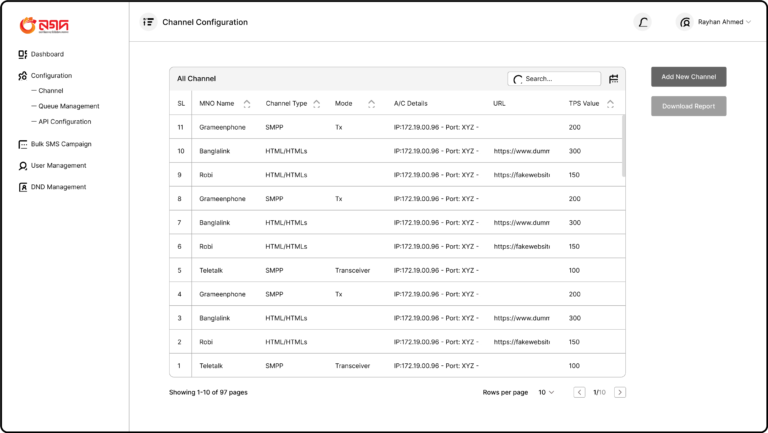Click the A/C Details column header

point(410,104)
